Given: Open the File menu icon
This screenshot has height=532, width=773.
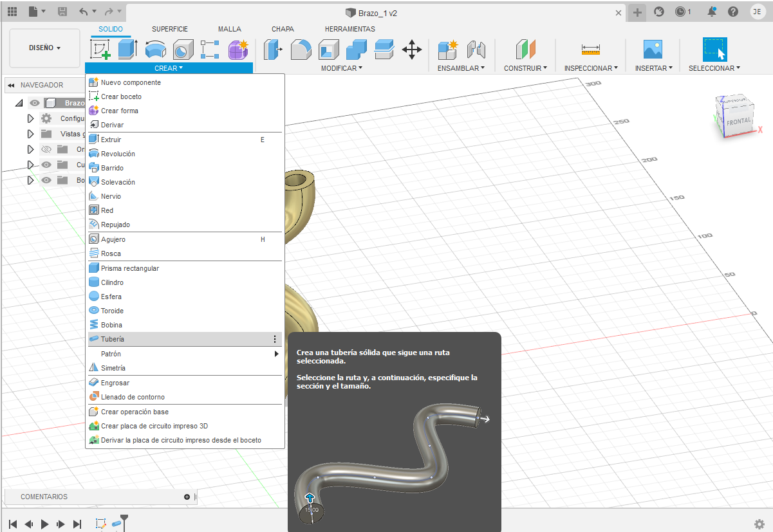Looking at the screenshot, I should pyautogui.click(x=37, y=12).
